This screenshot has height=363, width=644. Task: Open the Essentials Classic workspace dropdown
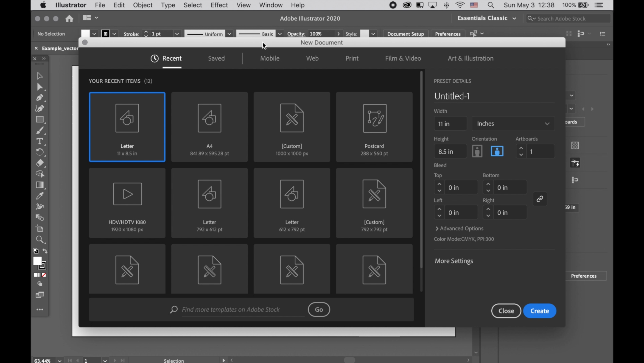pos(487,18)
